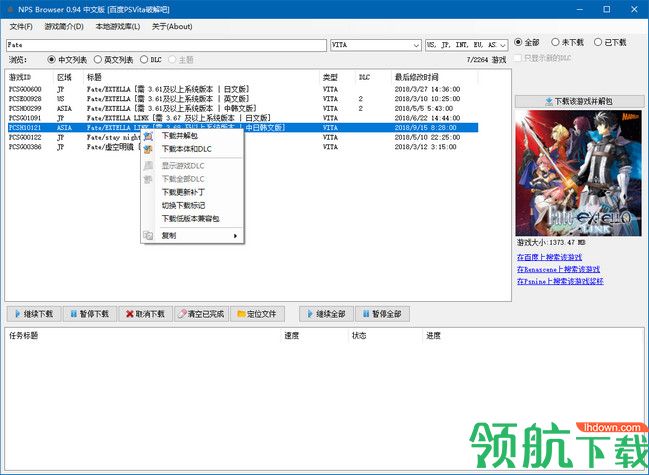Sort by the 标题 column header
The width and height of the screenshot is (649, 475).
pos(201,77)
